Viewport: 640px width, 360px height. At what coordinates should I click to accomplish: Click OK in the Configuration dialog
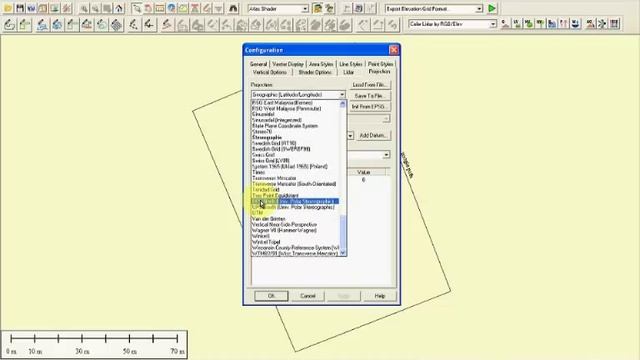pyautogui.click(x=271, y=296)
